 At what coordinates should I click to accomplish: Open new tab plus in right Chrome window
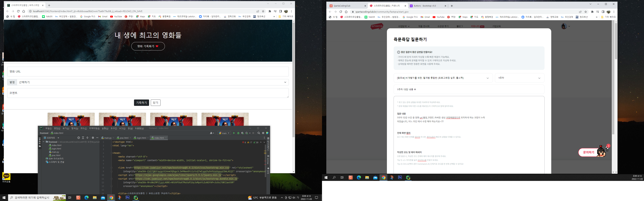[x=452, y=6]
